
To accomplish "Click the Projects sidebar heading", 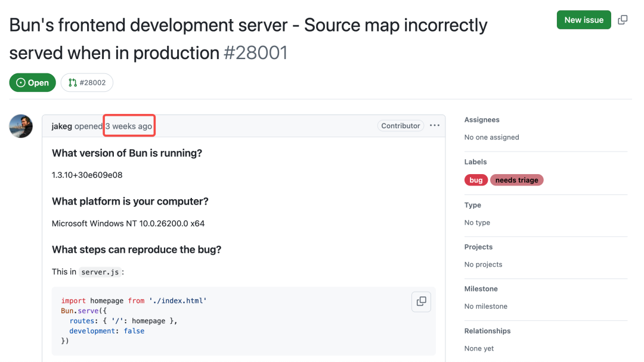I will coord(478,247).
